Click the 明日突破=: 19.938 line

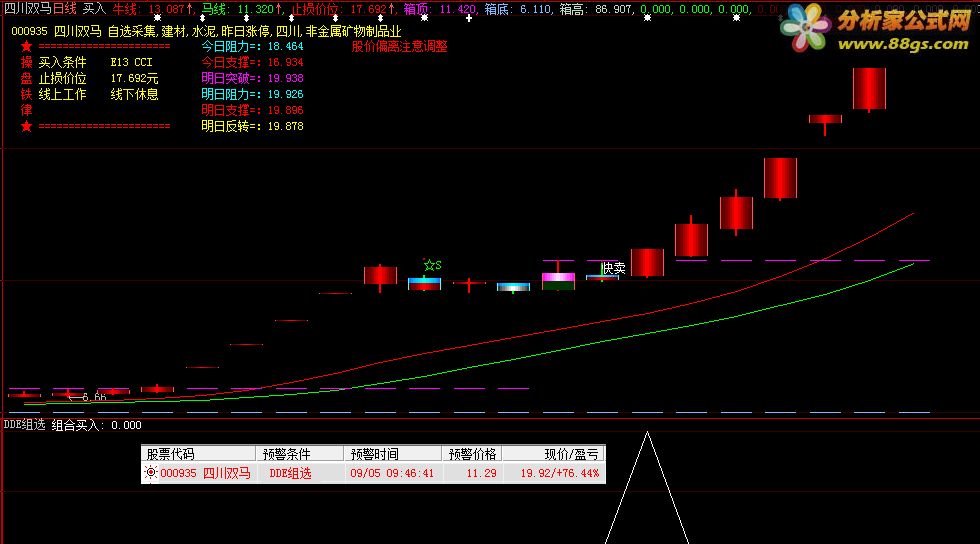[252, 78]
